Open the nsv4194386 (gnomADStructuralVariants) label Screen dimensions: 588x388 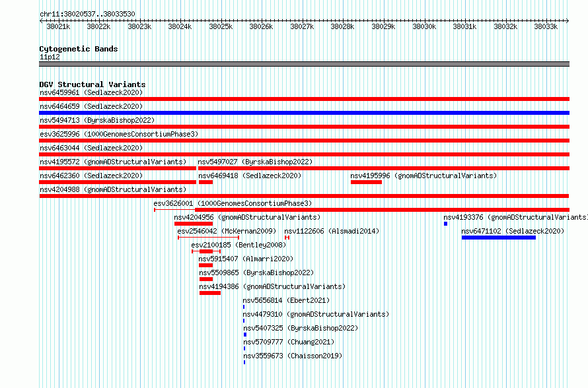tap(272, 286)
